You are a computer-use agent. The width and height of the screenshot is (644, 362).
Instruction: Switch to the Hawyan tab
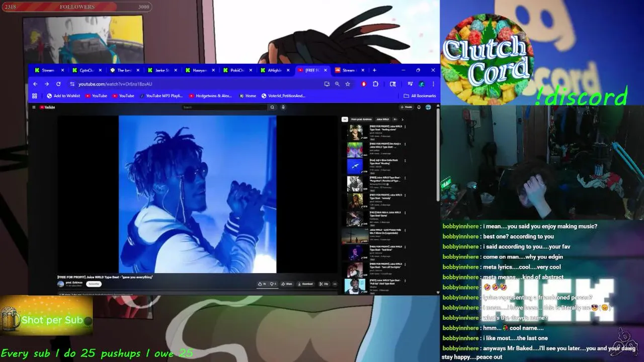(199, 70)
